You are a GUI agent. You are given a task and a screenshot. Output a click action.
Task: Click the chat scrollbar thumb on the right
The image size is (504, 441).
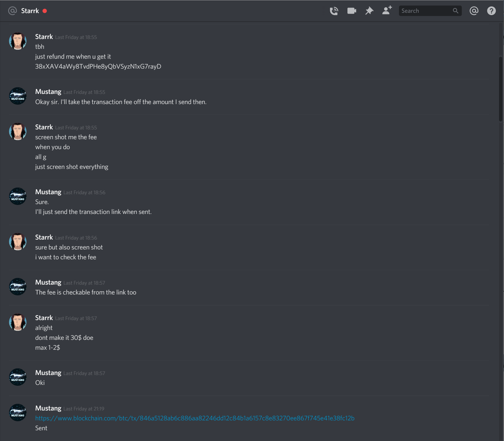(x=501, y=89)
